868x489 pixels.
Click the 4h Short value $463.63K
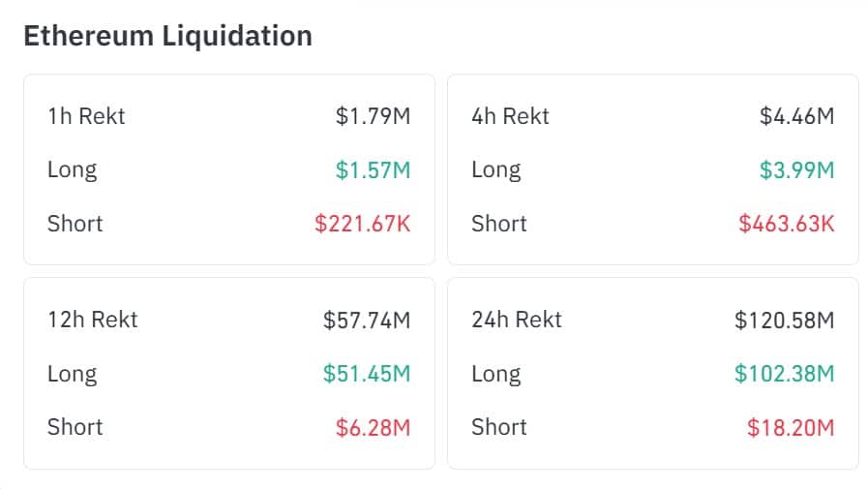(786, 224)
